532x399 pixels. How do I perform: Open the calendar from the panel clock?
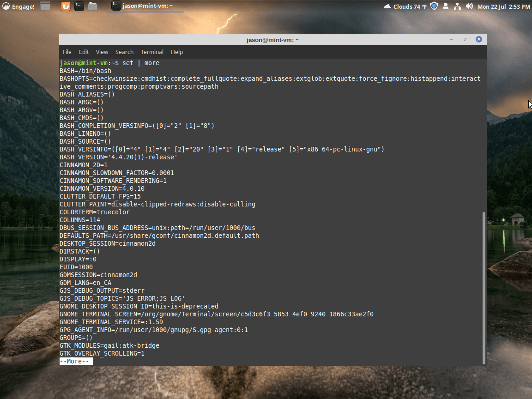click(x=503, y=6)
